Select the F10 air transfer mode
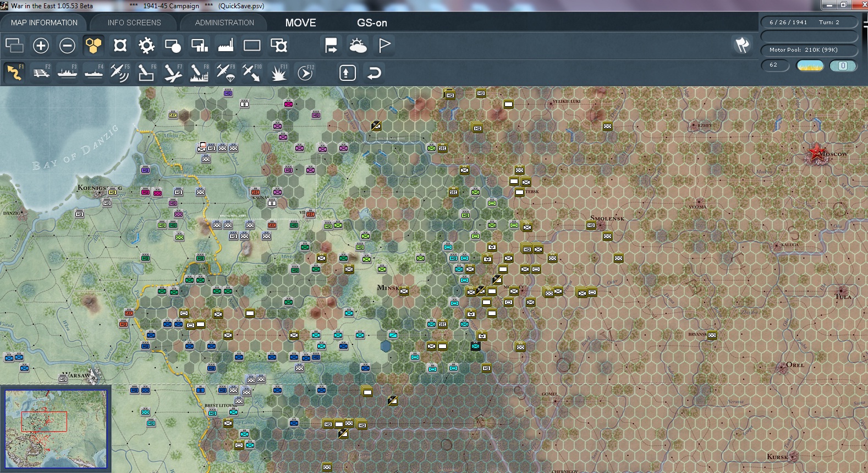 (x=252, y=73)
